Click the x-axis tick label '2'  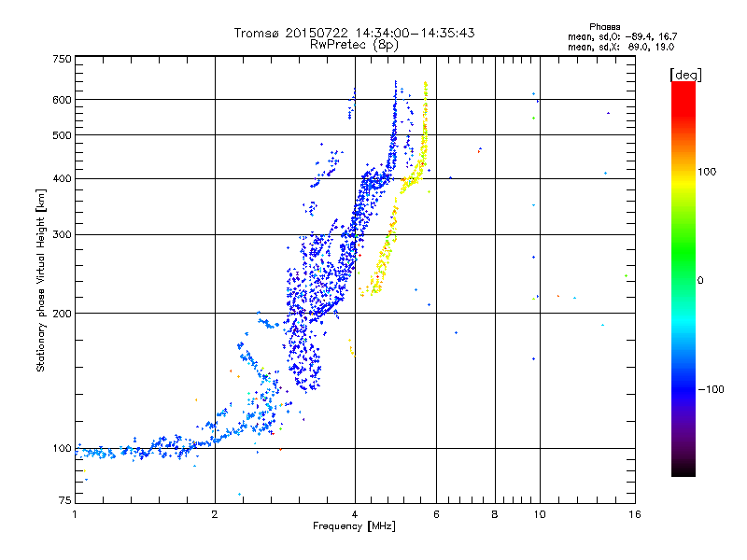(x=215, y=514)
